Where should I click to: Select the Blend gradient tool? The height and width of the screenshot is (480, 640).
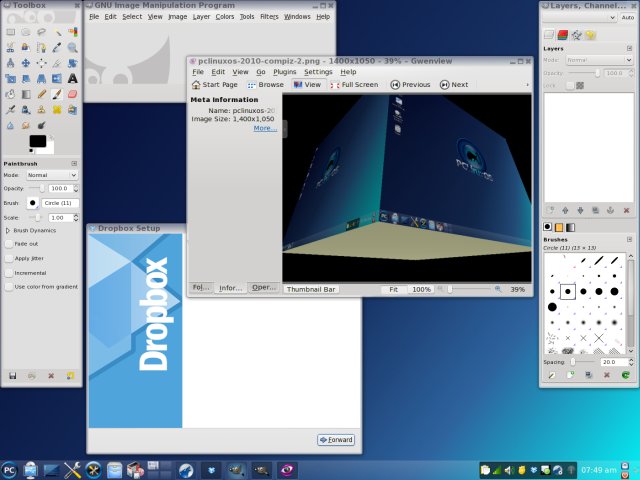(26, 94)
